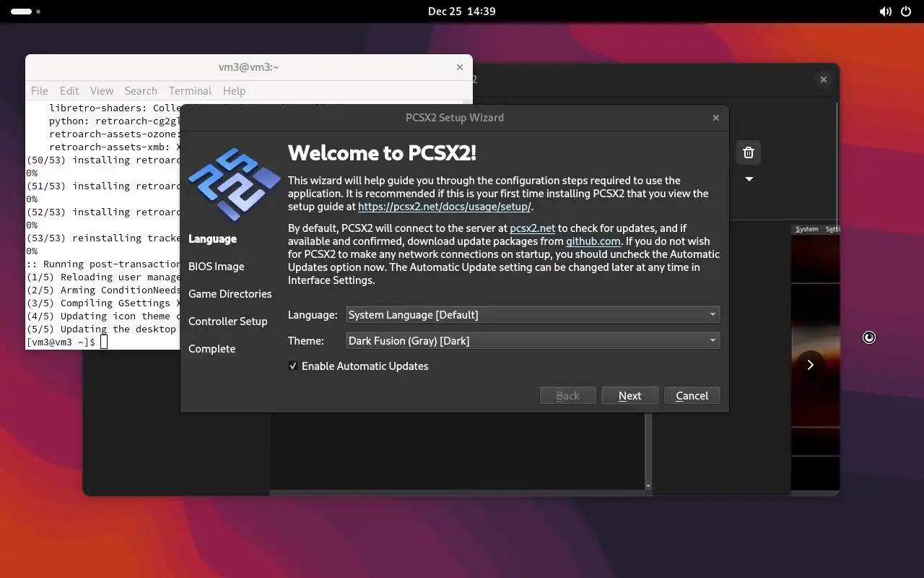
Task: Open the terminal Help menu
Action: click(234, 91)
